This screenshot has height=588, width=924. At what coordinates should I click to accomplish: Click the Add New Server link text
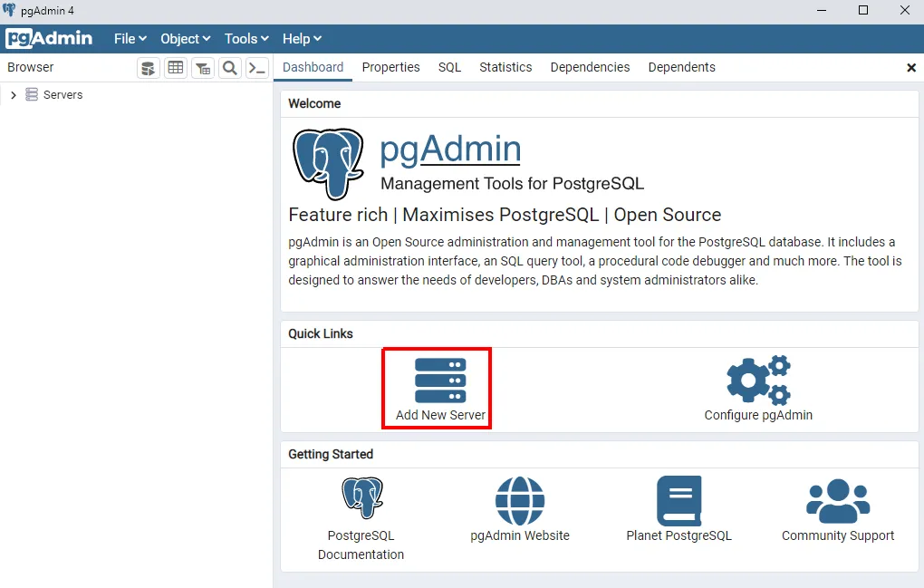click(x=440, y=415)
